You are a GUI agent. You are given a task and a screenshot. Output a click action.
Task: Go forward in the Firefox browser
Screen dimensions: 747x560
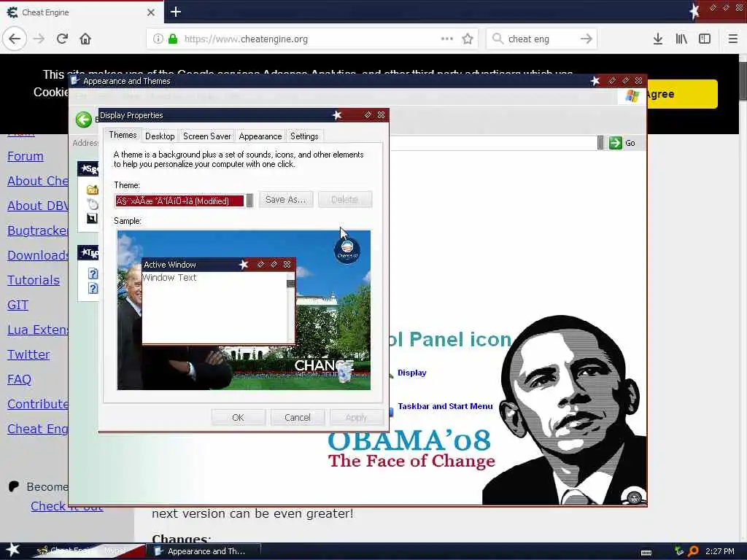tap(39, 39)
